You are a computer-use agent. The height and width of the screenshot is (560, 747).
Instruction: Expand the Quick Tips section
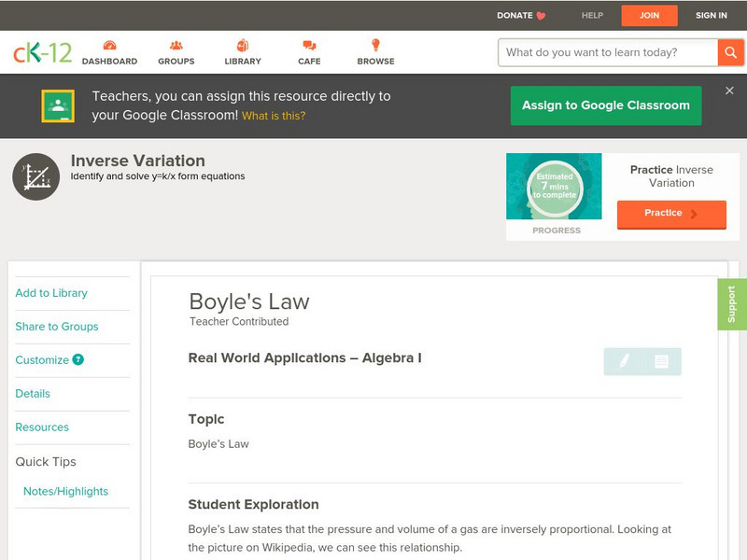[44, 461]
